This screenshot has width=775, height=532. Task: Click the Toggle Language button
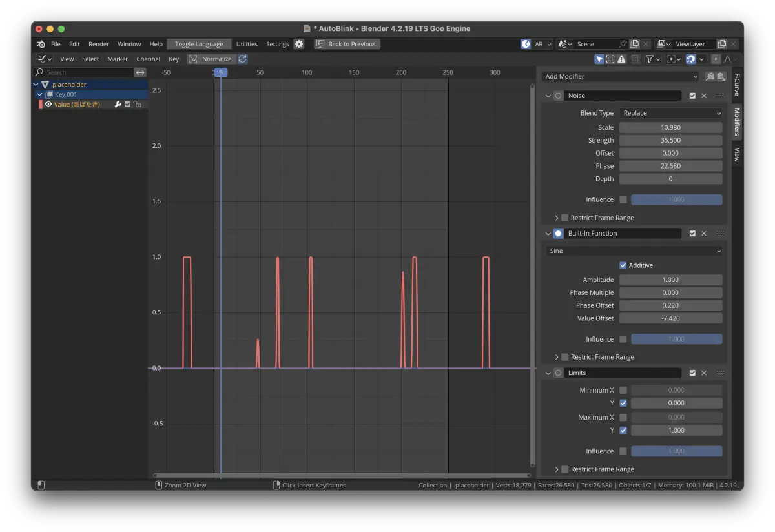point(199,44)
